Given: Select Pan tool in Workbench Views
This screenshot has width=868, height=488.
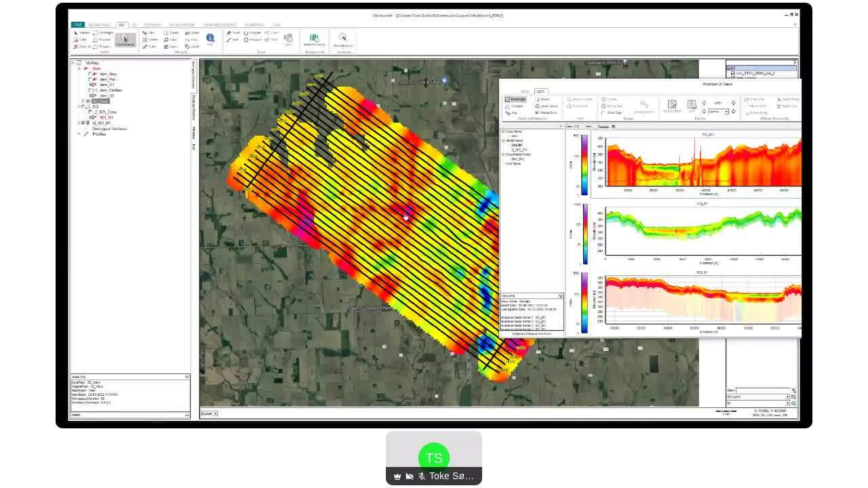Looking at the screenshot, I should coord(511,113).
